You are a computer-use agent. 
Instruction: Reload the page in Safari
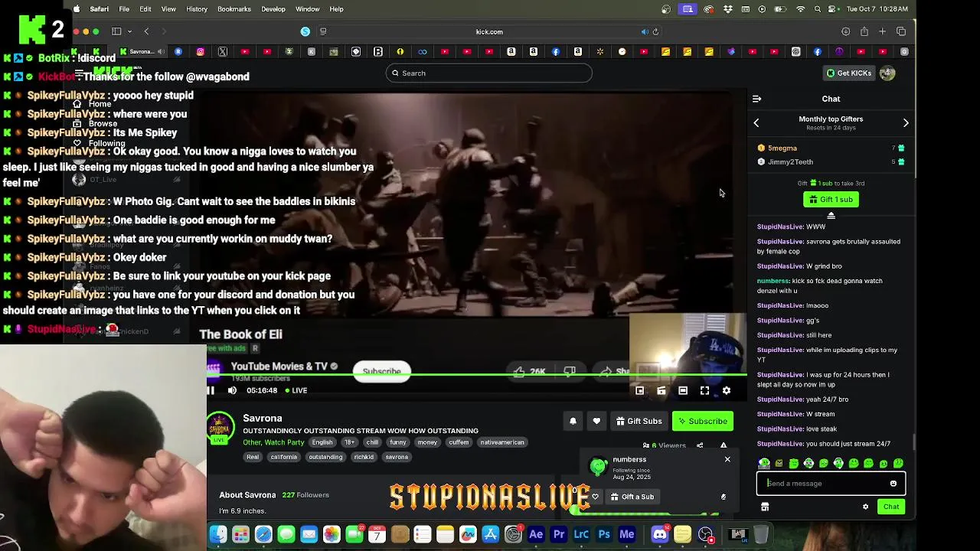coord(655,32)
